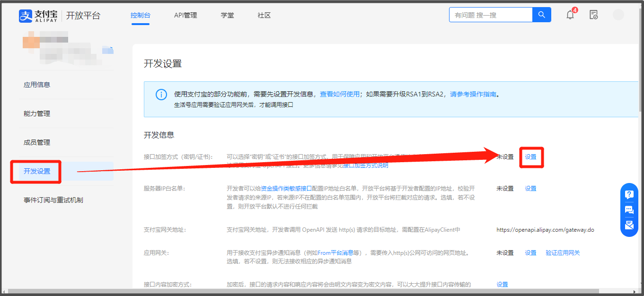This screenshot has height=296, width=644.
Task: Open the 请参考操作指南 link
Action: point(473,94)
